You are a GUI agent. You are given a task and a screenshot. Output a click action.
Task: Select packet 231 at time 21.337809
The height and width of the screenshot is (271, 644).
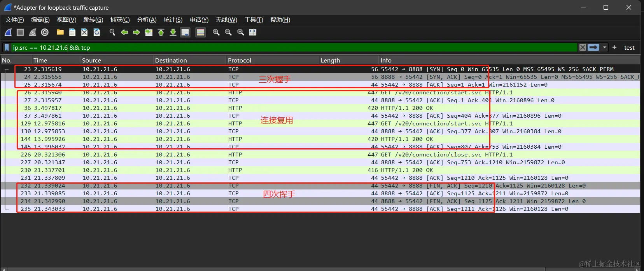tap(320, 178)
